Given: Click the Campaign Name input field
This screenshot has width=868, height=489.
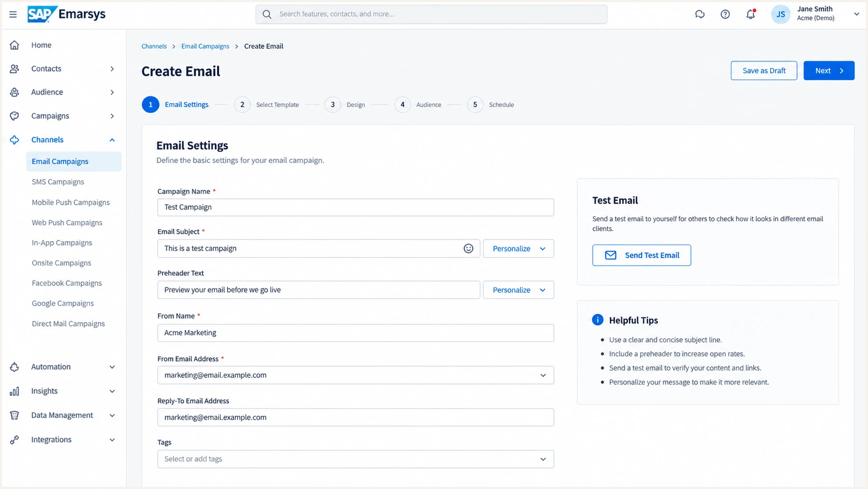Looking at the screenshot, I should (356, 207).
